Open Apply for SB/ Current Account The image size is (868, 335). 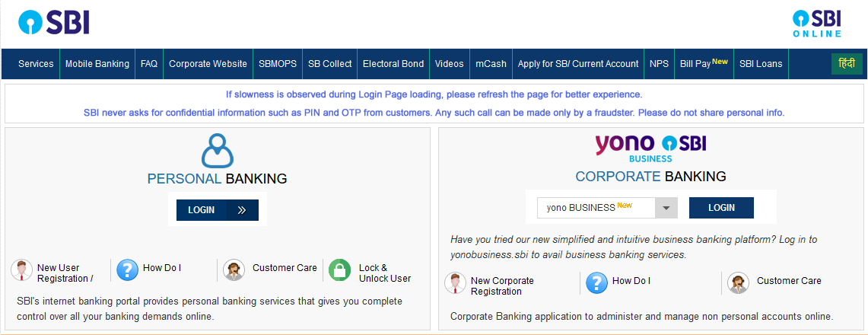(578, 64)
